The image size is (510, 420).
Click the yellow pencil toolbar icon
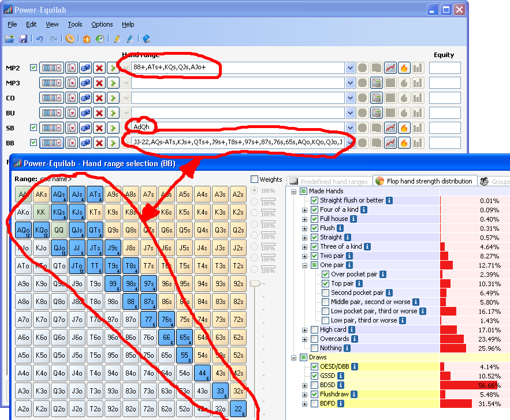(117, 39)
